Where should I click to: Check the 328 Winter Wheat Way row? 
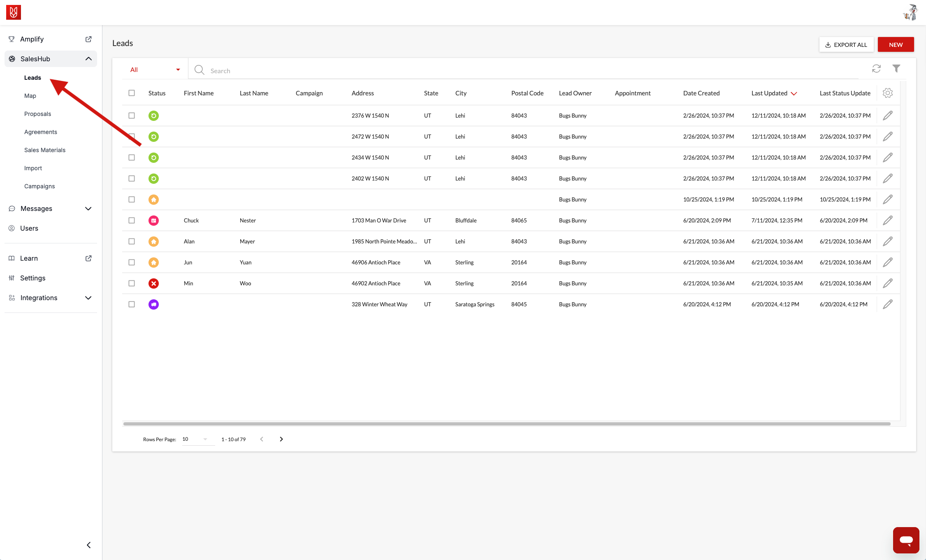click(132, 304)
